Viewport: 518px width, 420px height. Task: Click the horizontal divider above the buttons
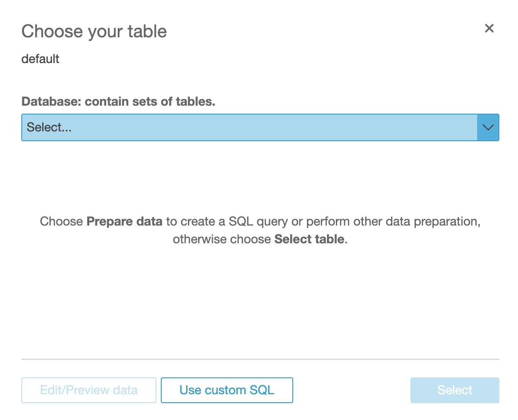(260, 359)
